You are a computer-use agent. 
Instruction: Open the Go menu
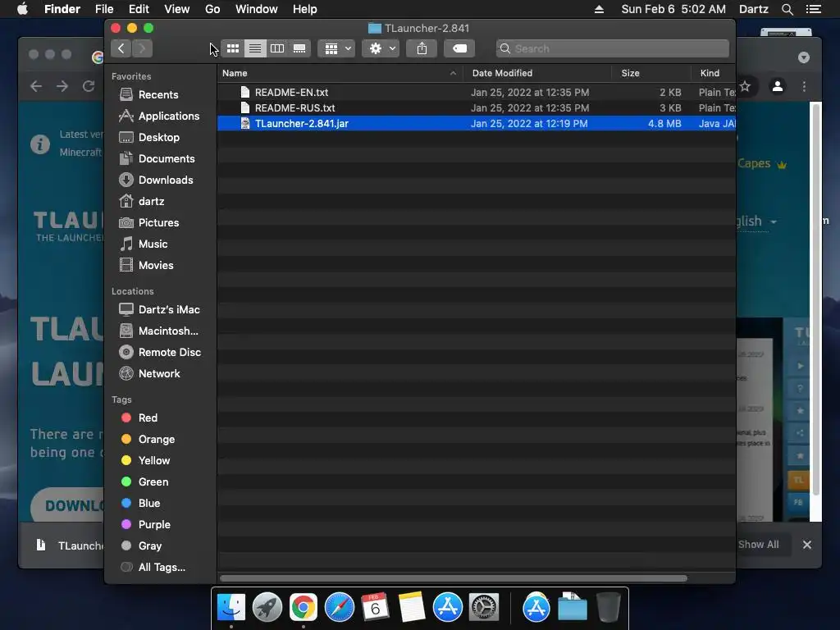point(212,9)
